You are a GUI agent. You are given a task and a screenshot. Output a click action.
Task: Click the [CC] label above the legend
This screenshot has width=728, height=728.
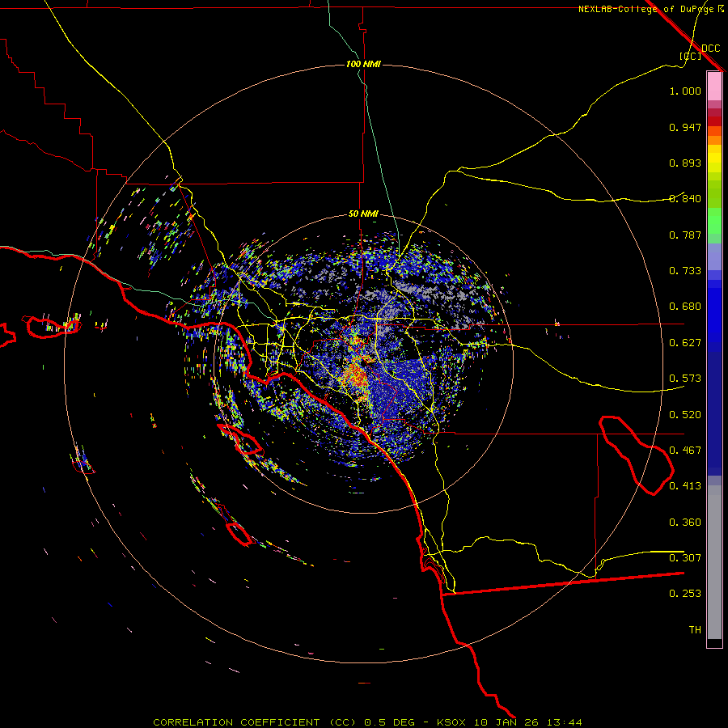point(691,56)
